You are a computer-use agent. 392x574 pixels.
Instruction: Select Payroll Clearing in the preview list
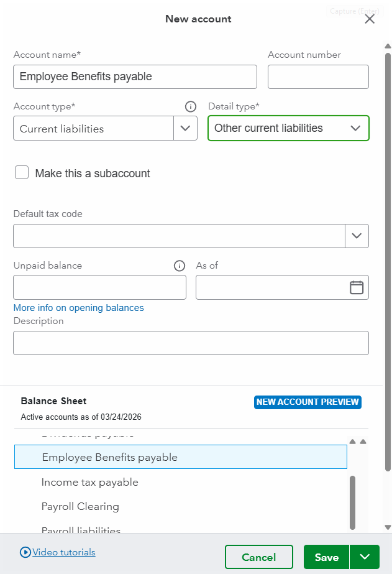coord(80,506)
